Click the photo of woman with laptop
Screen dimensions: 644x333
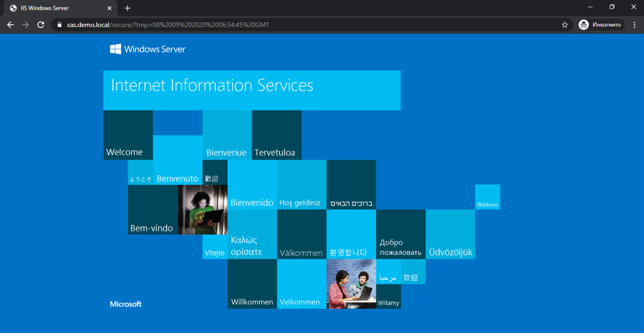(x=203, y=209)
